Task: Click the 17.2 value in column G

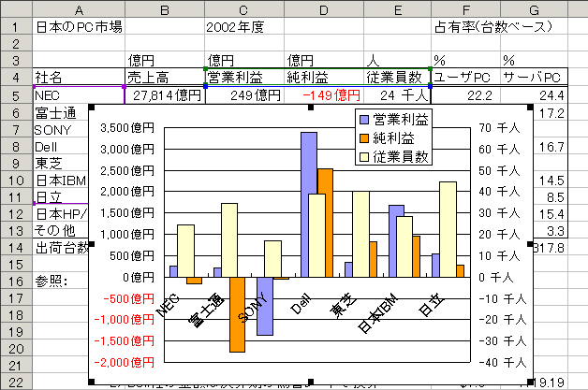Action: pyautogui.click(x=551, y=113)
